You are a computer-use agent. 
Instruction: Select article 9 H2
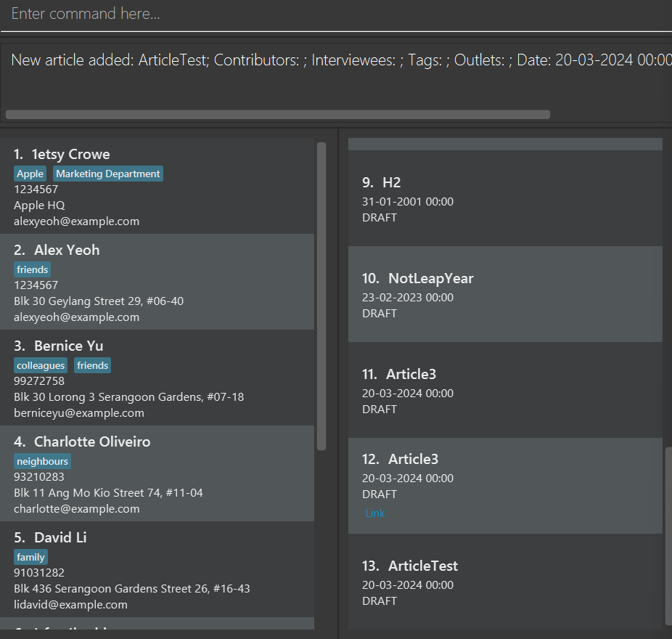click(505, 198)
